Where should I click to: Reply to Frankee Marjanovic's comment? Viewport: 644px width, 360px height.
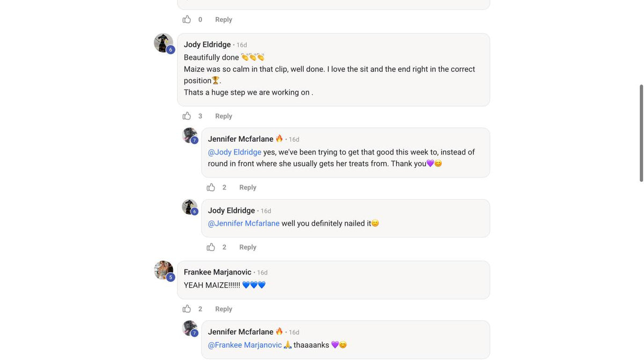coord(224,309)
